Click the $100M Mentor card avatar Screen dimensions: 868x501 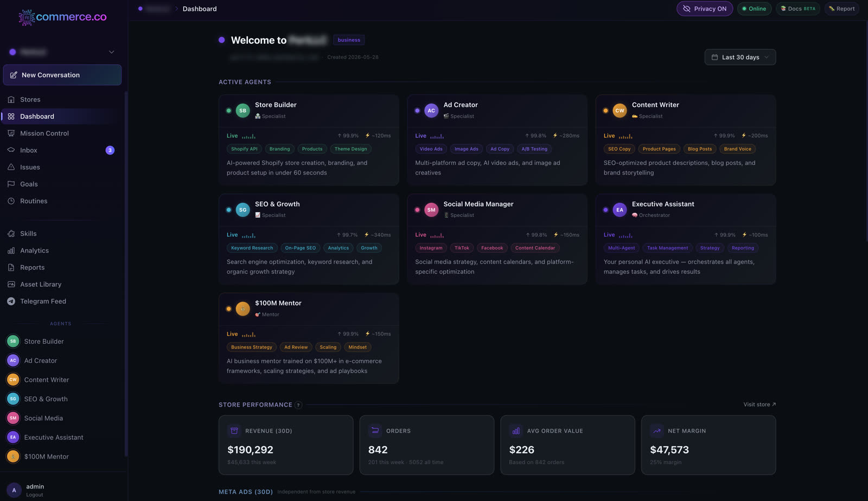[242, 309]
